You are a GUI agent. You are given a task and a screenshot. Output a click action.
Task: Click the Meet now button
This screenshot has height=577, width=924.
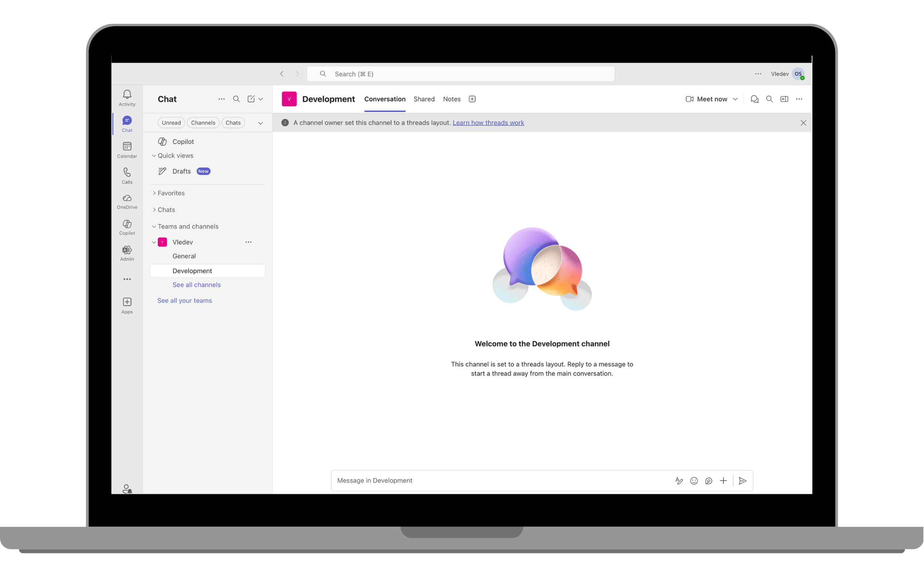(x=707, y=99)
